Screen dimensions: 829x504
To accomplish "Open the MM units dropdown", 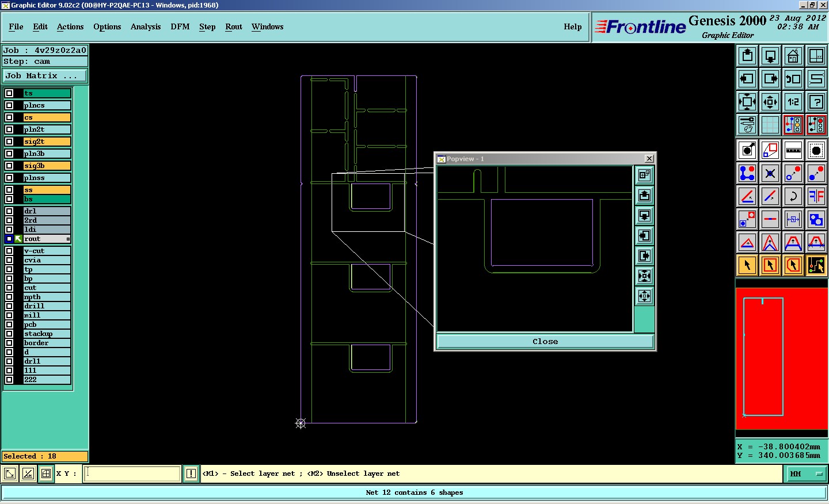I will (807, 474).
